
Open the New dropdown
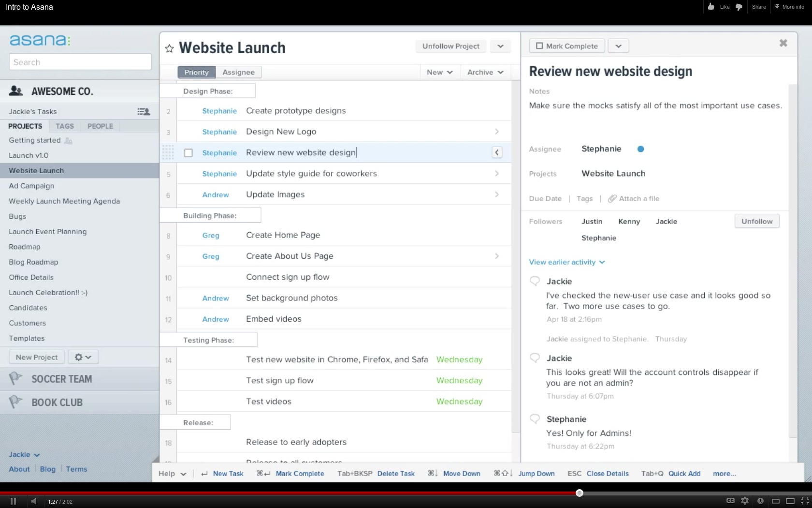[440, 72]
